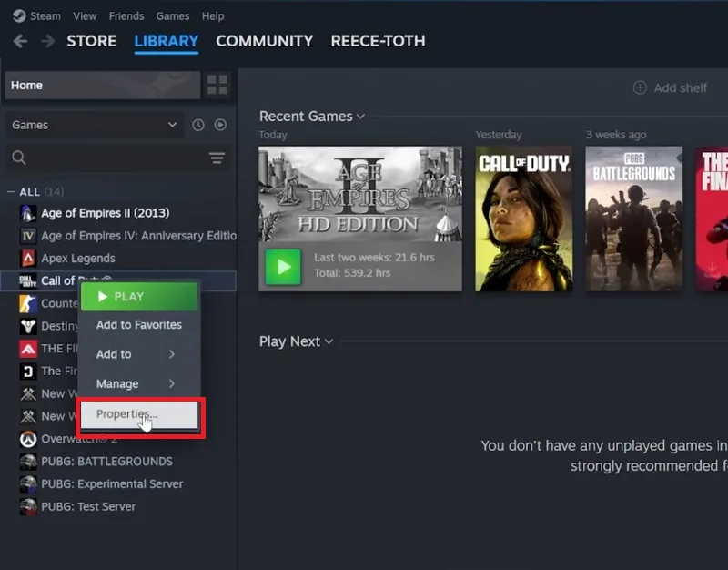Open the Friends menu

click(126, 16)
